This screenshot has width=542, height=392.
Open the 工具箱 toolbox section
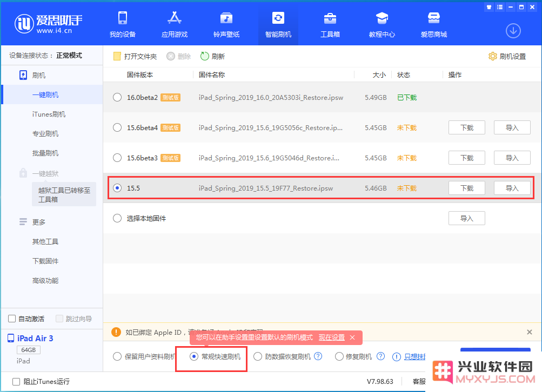click(x=330, y=24)
